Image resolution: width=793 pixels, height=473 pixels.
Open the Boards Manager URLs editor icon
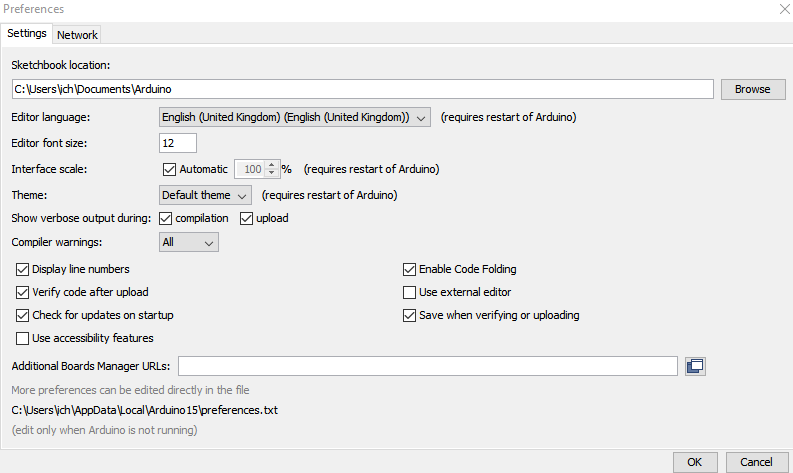(x=695, y=366)
